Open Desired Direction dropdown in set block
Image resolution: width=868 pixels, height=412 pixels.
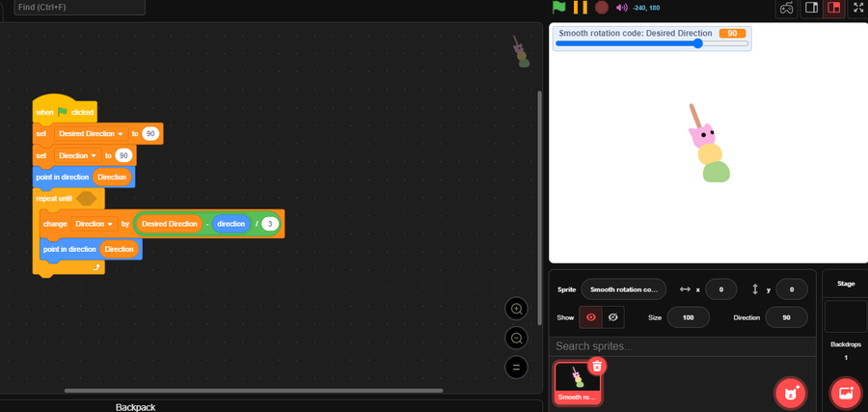(91, 133)
